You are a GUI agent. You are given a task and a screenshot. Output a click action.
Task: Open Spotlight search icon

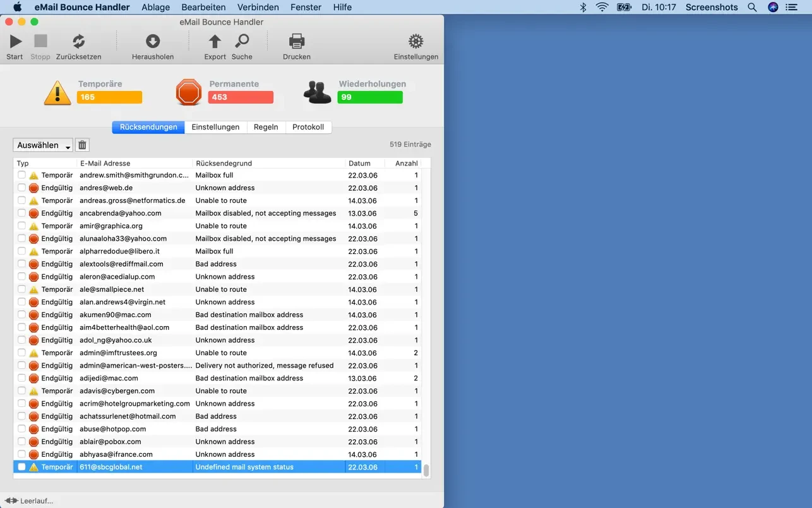pyautogui.click(x=752, y=7)
